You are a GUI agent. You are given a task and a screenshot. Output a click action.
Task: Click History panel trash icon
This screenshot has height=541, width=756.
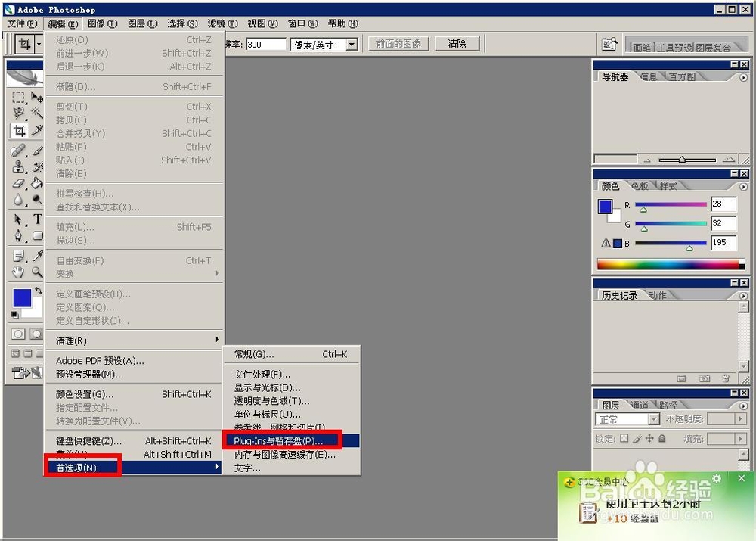point(726,378)
